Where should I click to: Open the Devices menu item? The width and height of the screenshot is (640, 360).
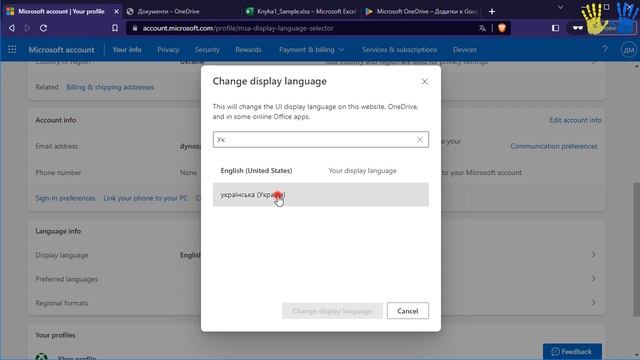465,50
